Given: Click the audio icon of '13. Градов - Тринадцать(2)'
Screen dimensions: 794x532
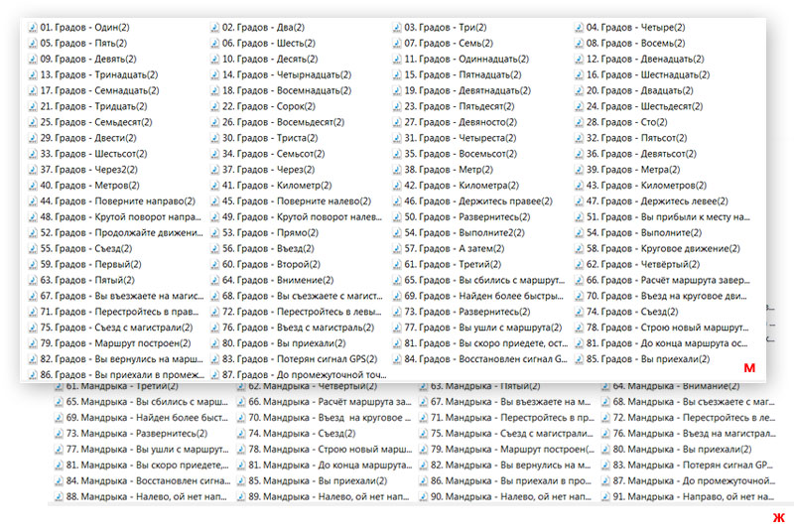Looking at the screenshot, I should (x=33, y=74).
